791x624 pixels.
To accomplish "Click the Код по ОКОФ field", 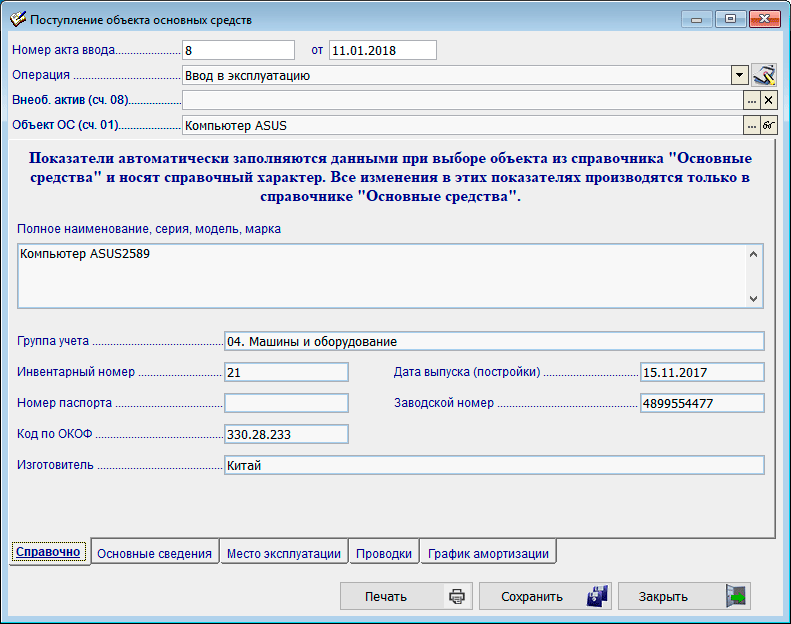I will (286, 434).
